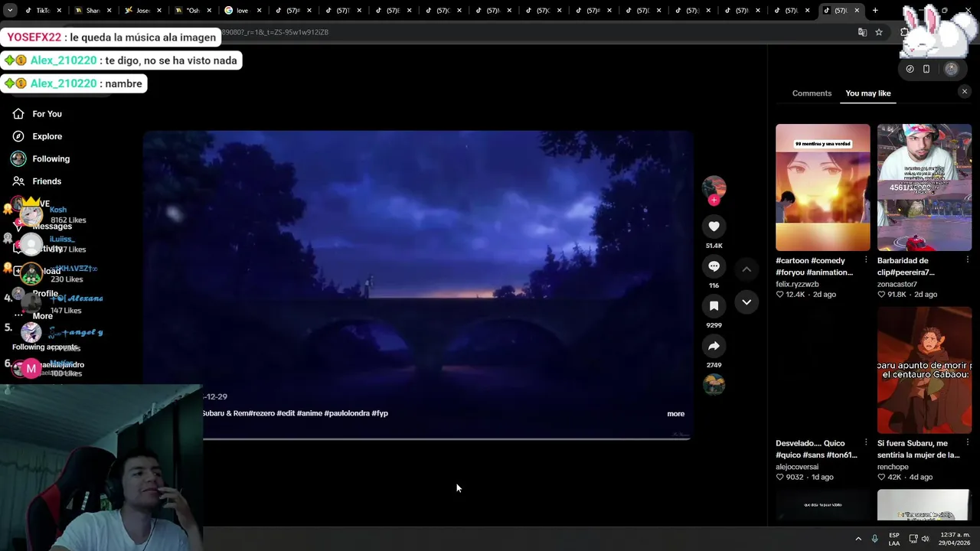This screenshot has height=551, width=980.
Task: Open the ESP LAA language switcher
Action: [894, 539]
